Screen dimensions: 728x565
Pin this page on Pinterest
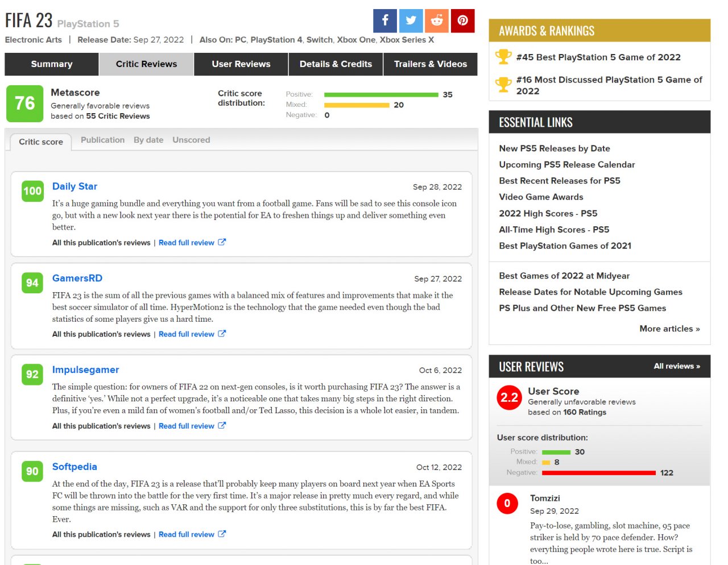pos(463,20)
